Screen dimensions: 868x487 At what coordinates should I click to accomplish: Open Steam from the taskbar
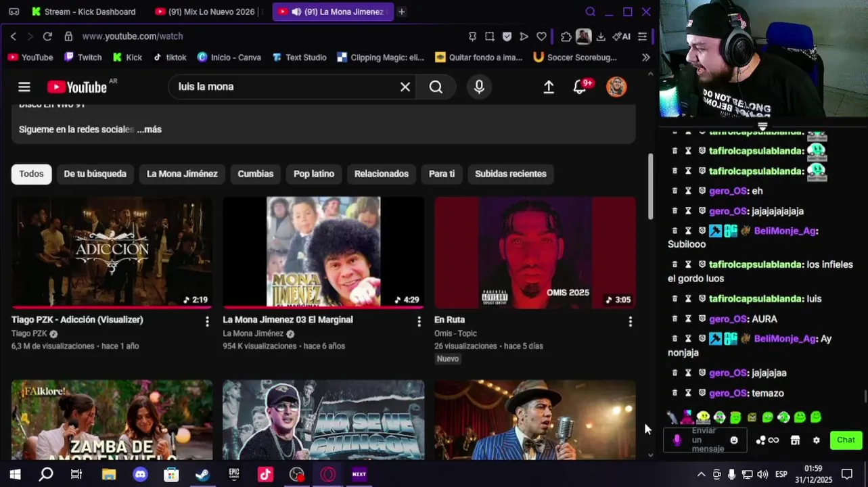(202, 474)
